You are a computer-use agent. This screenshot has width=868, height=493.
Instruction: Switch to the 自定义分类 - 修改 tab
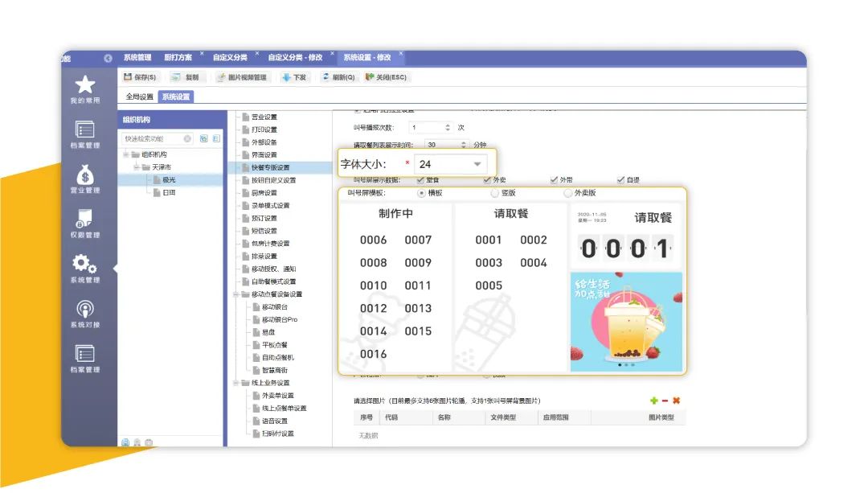(295, 58)
